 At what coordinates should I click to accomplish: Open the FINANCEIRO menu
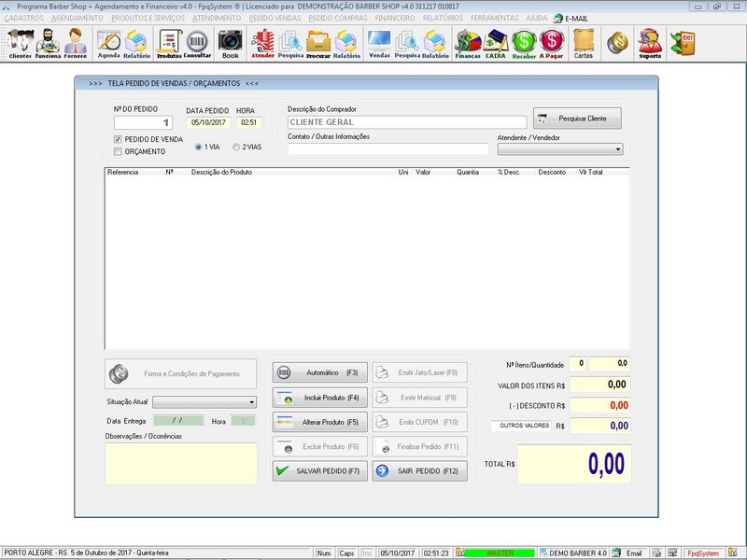(395, 18)
